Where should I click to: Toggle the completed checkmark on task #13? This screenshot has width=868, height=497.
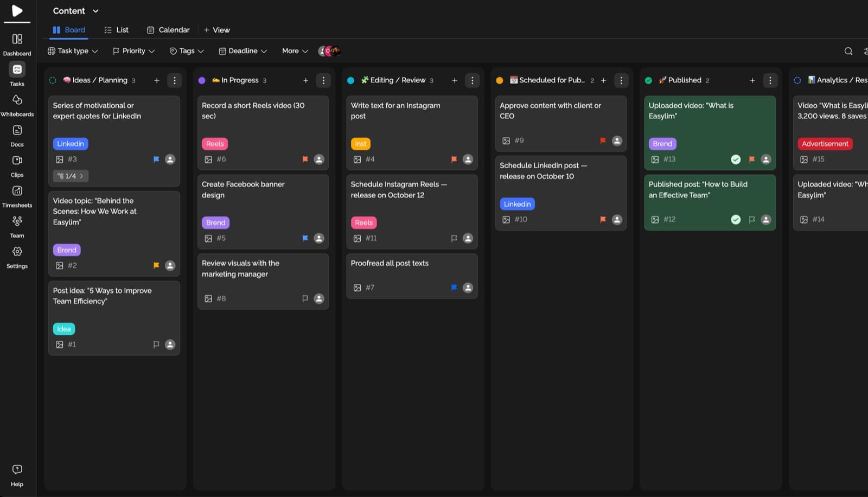point(736,160)
